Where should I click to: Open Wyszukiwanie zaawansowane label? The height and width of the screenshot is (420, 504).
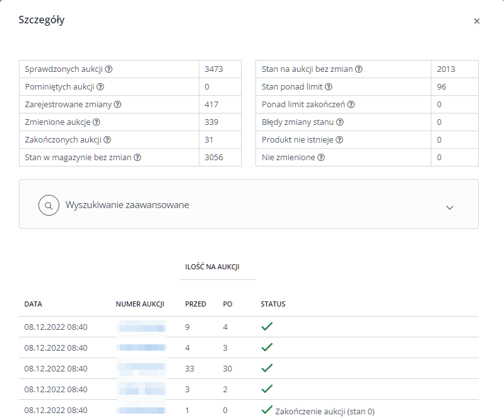pyautogui.click(x=127, y=205)
